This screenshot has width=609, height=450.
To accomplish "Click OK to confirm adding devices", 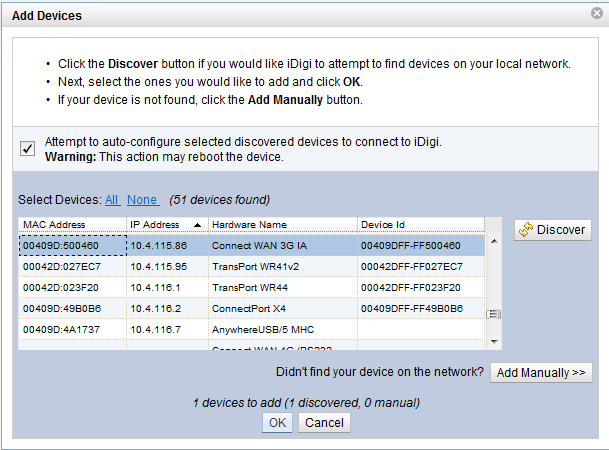I will coord(277,423).
